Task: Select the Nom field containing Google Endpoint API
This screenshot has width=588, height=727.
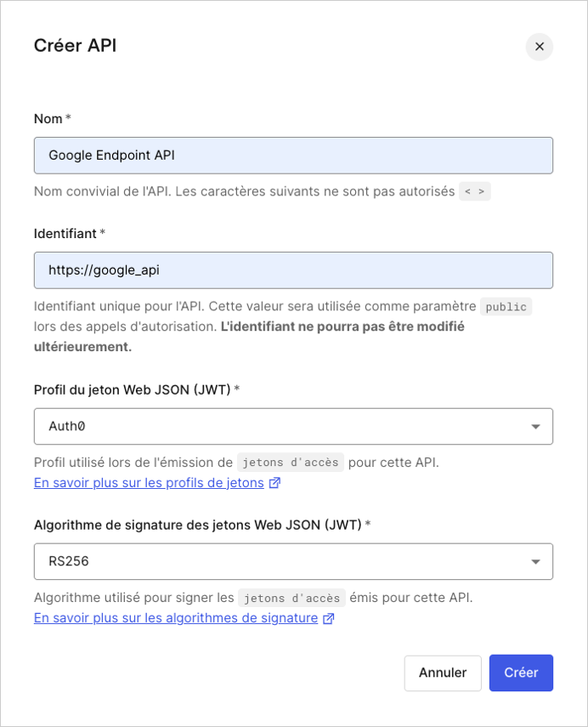Action: tap(293, 156)
